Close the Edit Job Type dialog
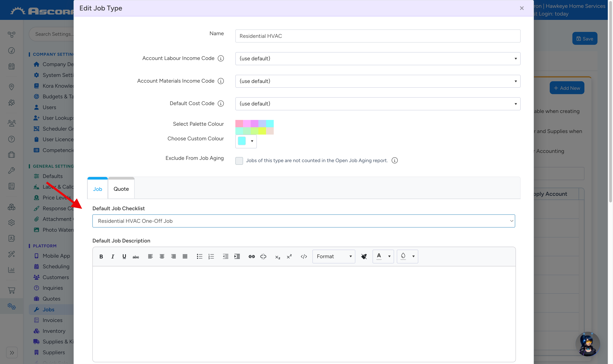 click(x=522, y=8)
